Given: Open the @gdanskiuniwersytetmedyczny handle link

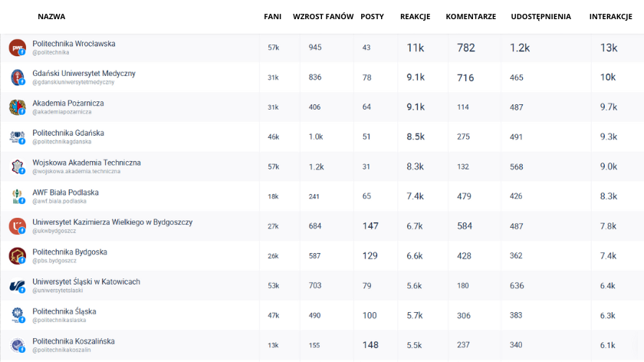Looking at the screenshot, I should pos(73,82).
